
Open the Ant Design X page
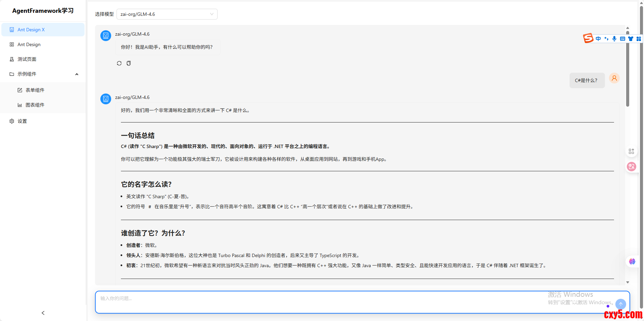click(x=43, y=30)
